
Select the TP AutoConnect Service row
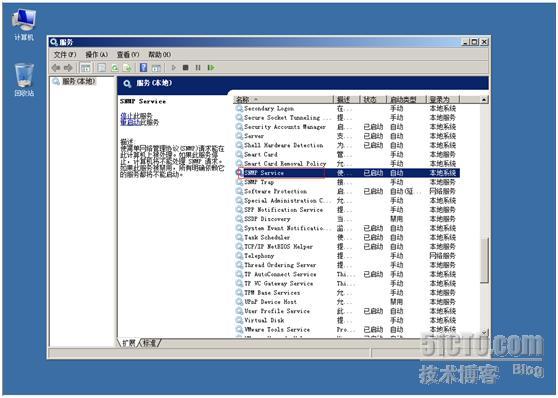(x=347, y=274)
